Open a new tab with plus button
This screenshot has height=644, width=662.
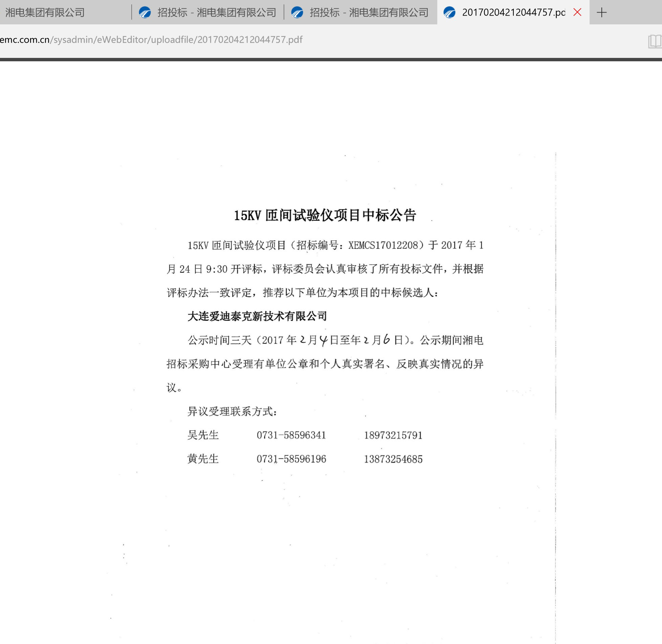(x=601, y=13)
